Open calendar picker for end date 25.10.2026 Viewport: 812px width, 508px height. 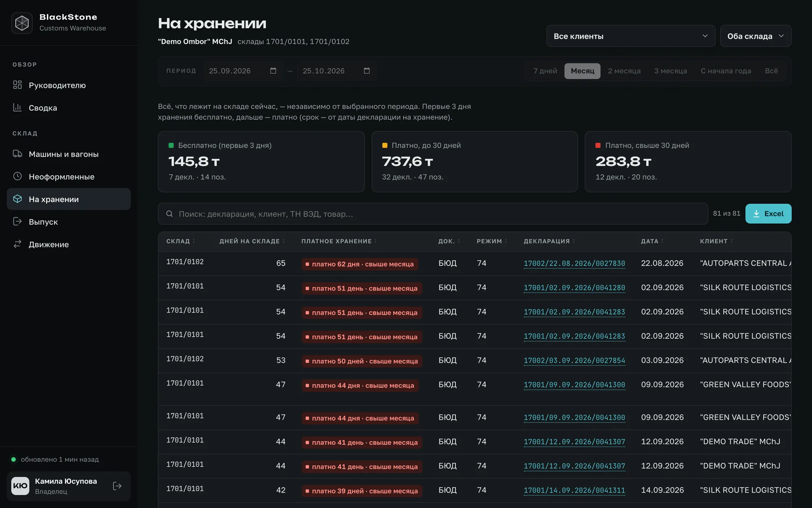tap(367, 71)
